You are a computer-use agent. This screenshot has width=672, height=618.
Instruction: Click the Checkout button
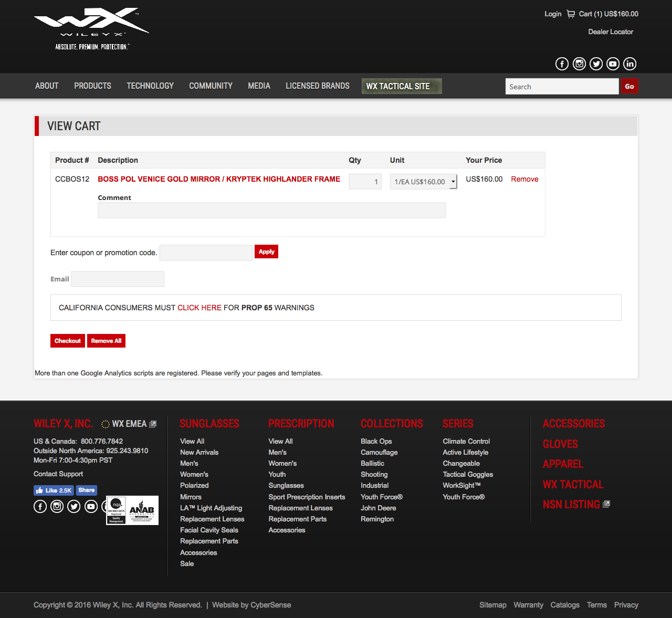click(68, 341)
